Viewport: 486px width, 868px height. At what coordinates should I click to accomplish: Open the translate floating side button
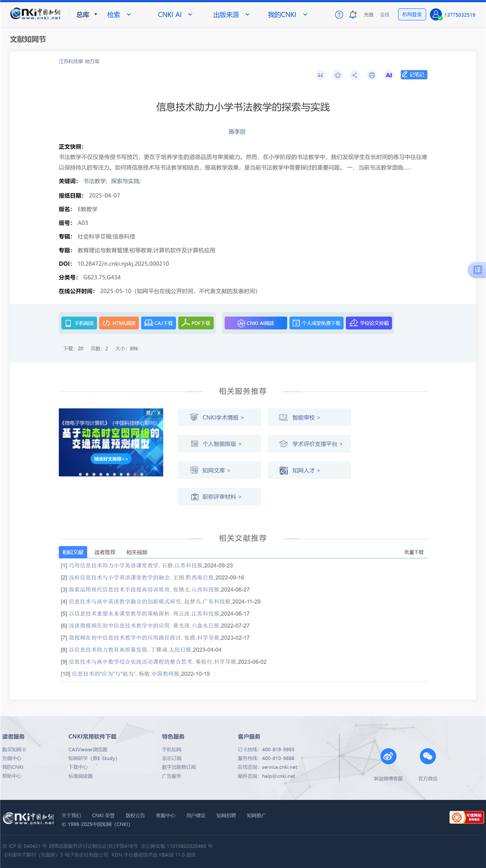point(477,270)
